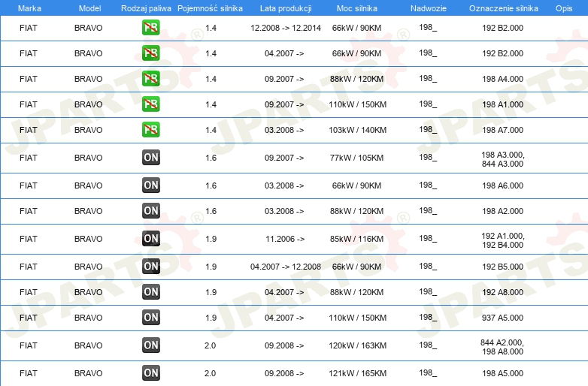Click the 198_ body code in the 198 A5.000 row
Screen dimensions: 588x386
[428, 372]
